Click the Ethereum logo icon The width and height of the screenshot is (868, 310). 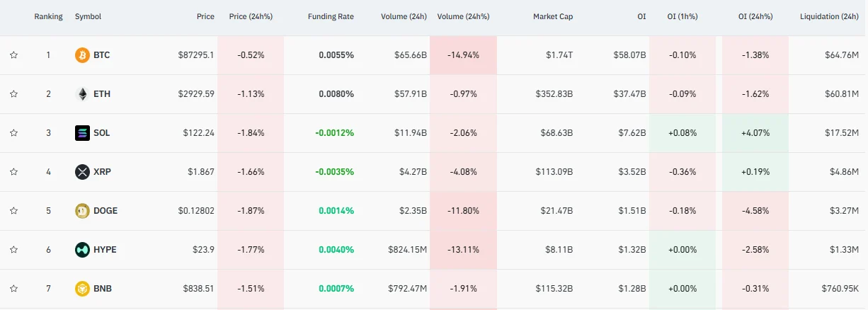pyautogui.click(x=82, y=94)
